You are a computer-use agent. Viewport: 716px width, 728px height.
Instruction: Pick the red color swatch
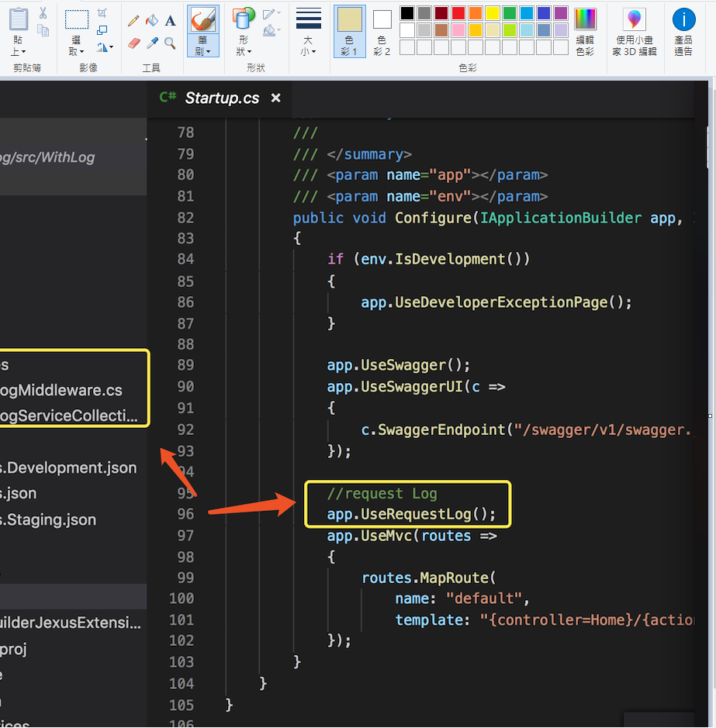[x=458, y=13]
